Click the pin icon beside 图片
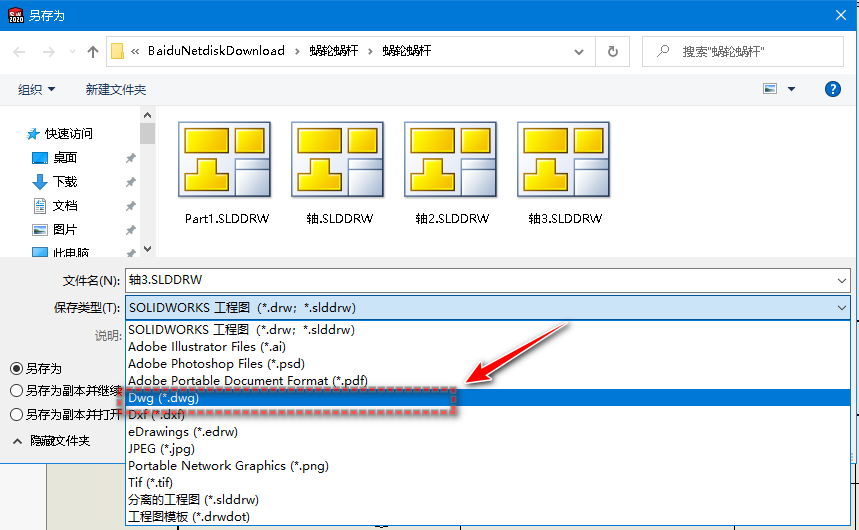Viewport: 859px width, 530px height. tap(130, 230)
